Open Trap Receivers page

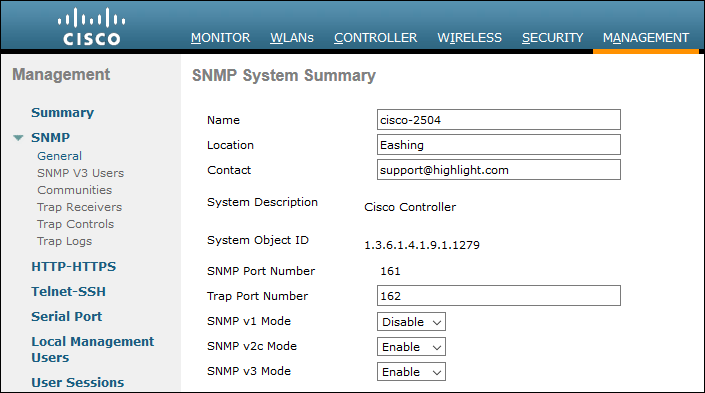coord(80,207)
